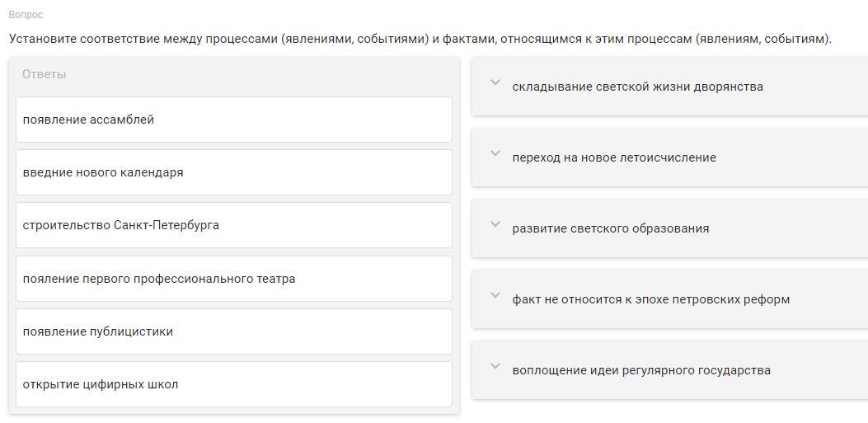
Task: Choose answer 'появление публицистики'
Action: [x=234, y=331]
